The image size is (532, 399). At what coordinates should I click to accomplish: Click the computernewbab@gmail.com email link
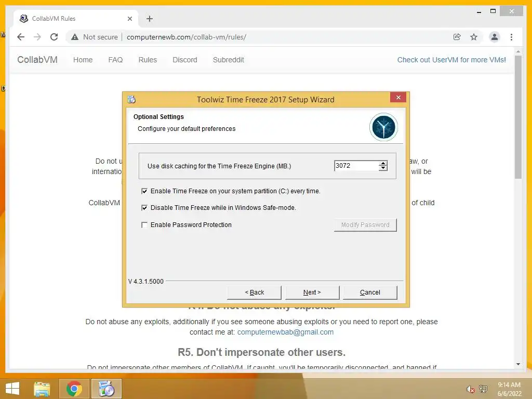pos(285,332)
